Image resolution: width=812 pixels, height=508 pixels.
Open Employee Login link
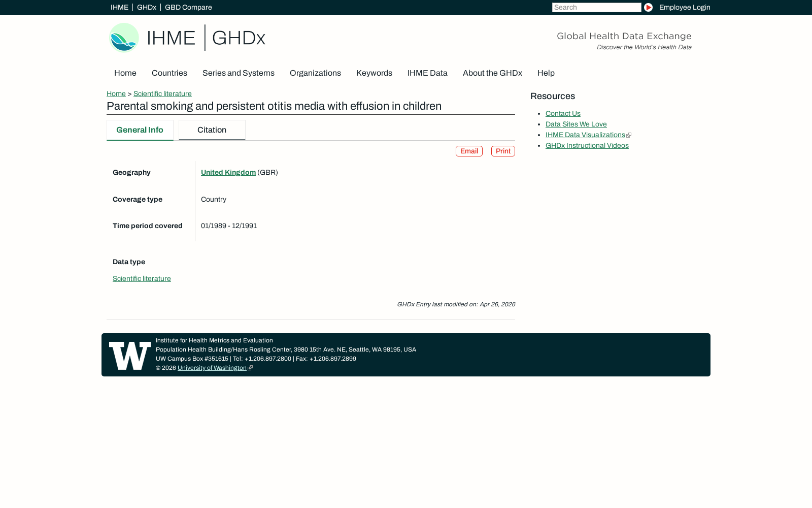[685, 7]
